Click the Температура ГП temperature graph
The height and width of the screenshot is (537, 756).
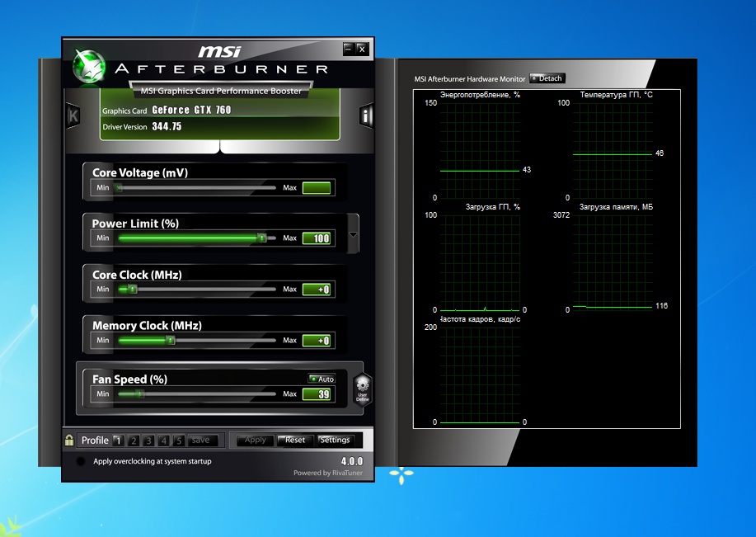point(613,150)
